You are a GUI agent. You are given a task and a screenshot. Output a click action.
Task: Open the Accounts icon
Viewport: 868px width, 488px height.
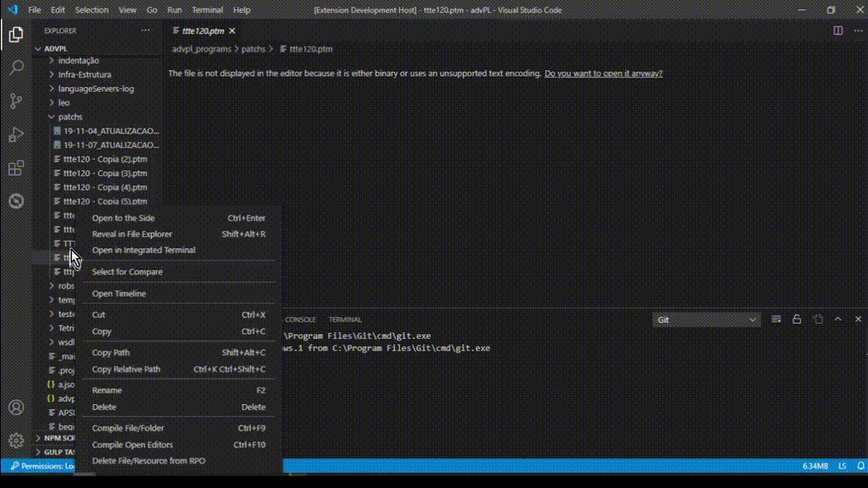tap(16, 408)
